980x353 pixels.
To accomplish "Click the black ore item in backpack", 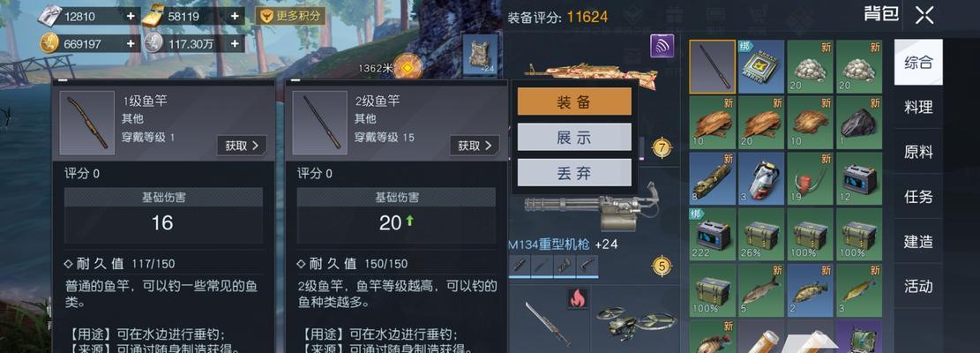I will click(859, 122).
